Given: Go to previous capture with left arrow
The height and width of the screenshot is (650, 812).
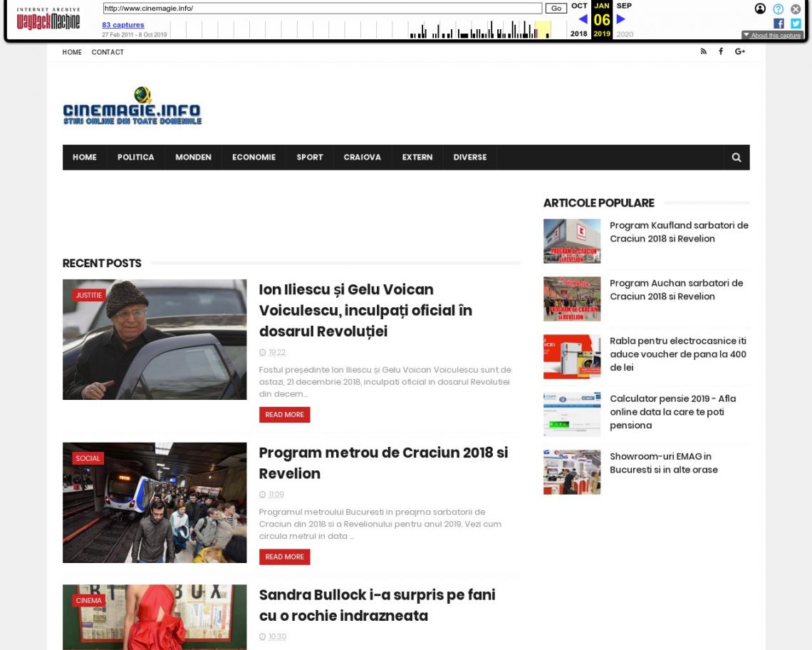Looking at the screenshot, I should tap(583, 19).
